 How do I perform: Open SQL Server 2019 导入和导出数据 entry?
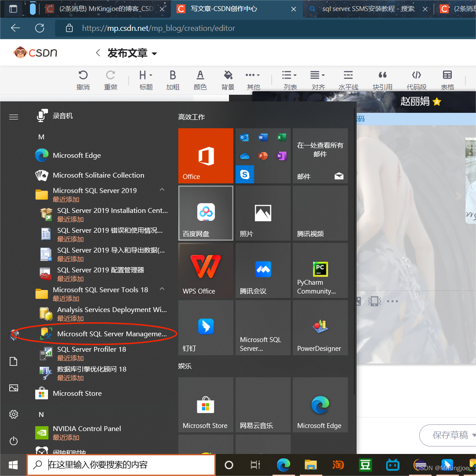pos(103,254)
